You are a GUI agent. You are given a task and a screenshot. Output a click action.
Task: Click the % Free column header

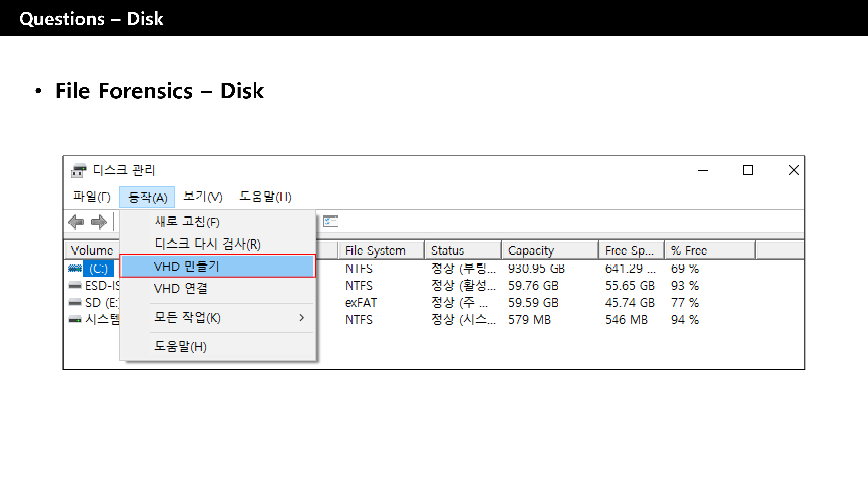(x=709, y=250)
